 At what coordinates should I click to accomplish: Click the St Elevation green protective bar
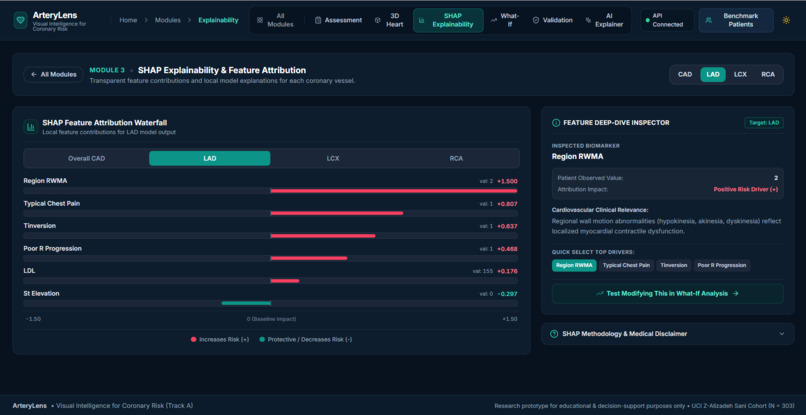[x=246, y=303]
